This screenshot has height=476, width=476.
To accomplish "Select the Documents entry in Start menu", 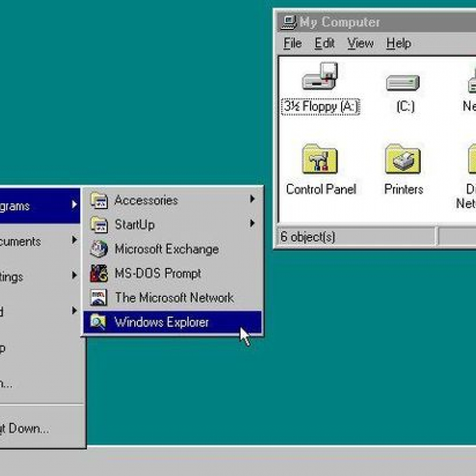I will click(x=40, y=242).
